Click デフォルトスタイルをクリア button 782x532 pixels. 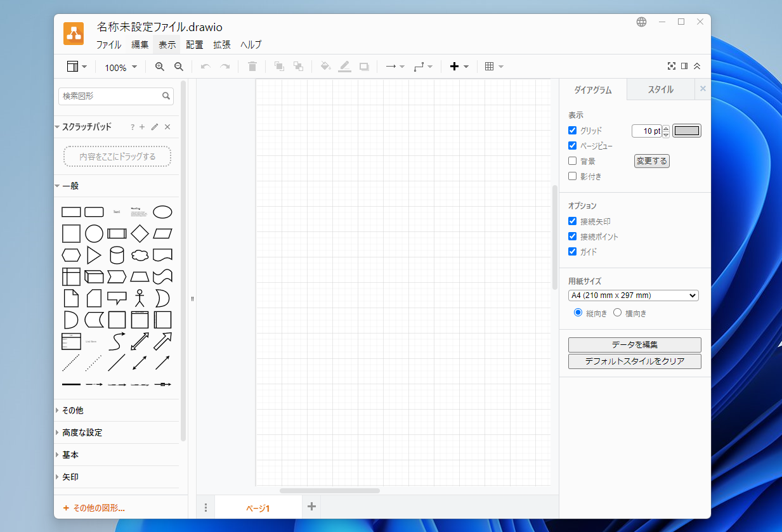(635, 361)
